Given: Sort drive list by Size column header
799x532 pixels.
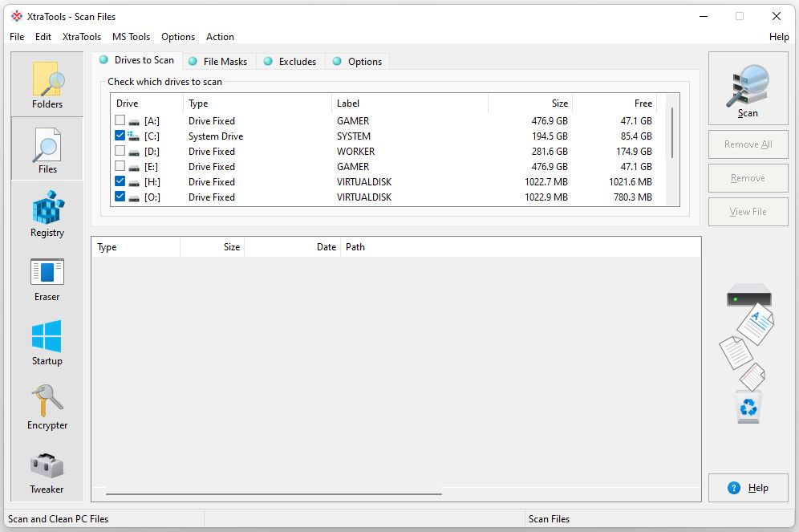Looking at the screenshot, I should click(530, 104).
